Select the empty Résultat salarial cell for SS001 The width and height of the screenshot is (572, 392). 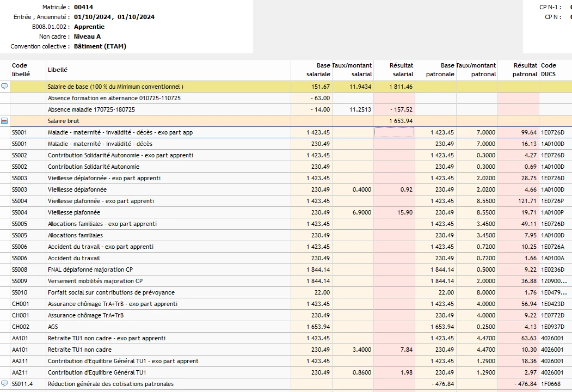(394, 132)
